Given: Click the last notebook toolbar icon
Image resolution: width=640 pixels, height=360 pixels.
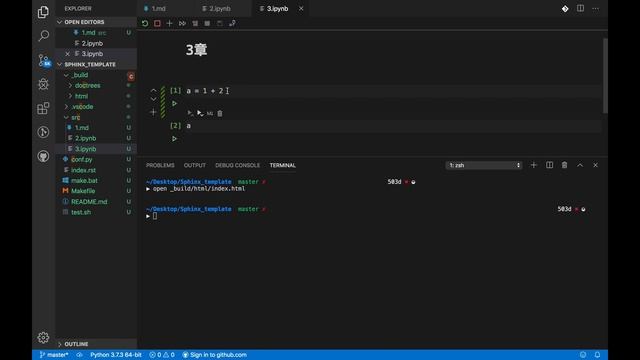Looking at the screenshot, I should [232, 23].
